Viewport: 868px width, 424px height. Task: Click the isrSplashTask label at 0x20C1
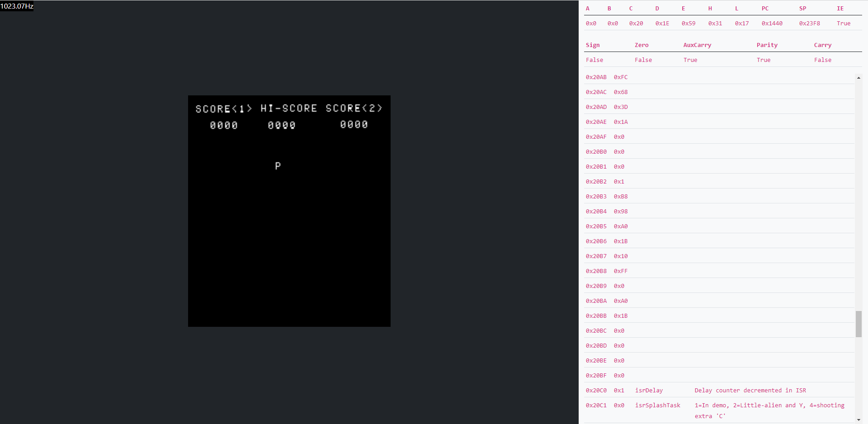pos(658,405)
